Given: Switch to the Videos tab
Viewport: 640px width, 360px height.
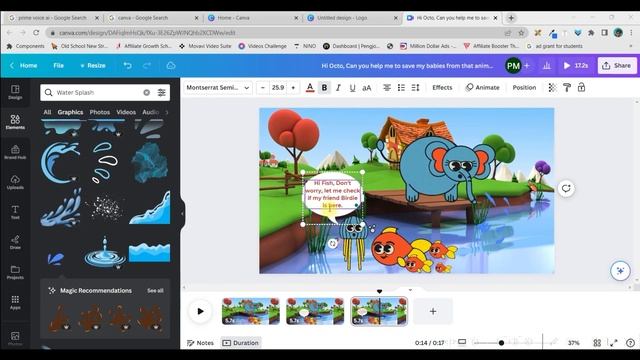Looking at the screenshot, I should (x=126, y=112).
